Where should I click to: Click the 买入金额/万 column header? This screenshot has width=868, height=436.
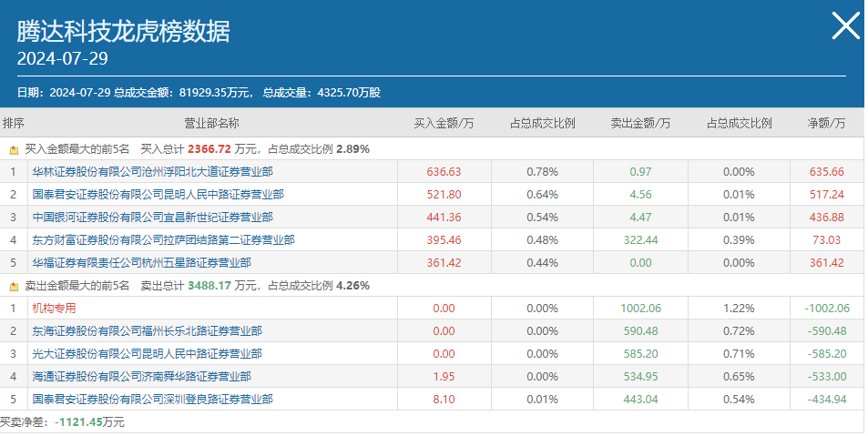point(444,123)
